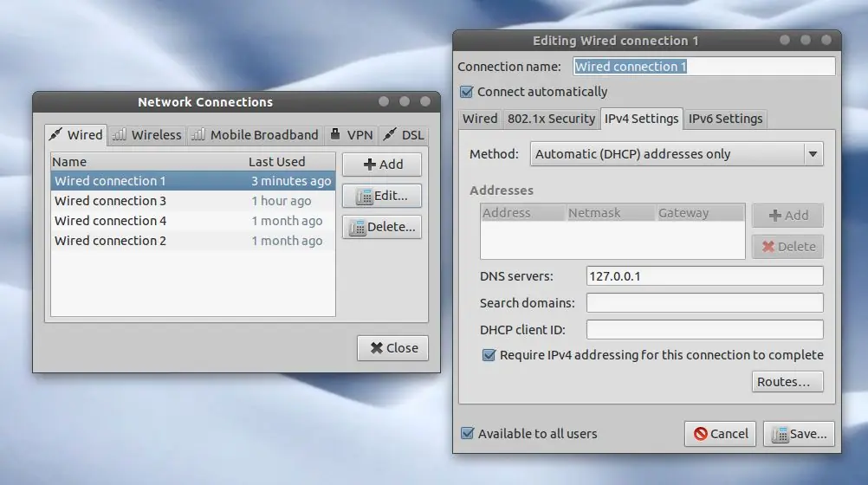Cancel editing the wired connection

[720, 434]
